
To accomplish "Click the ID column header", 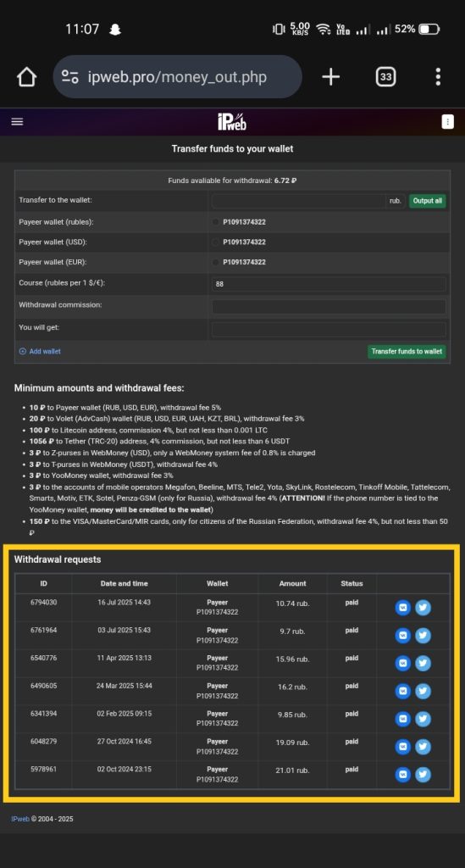I will tap(44, 583).
